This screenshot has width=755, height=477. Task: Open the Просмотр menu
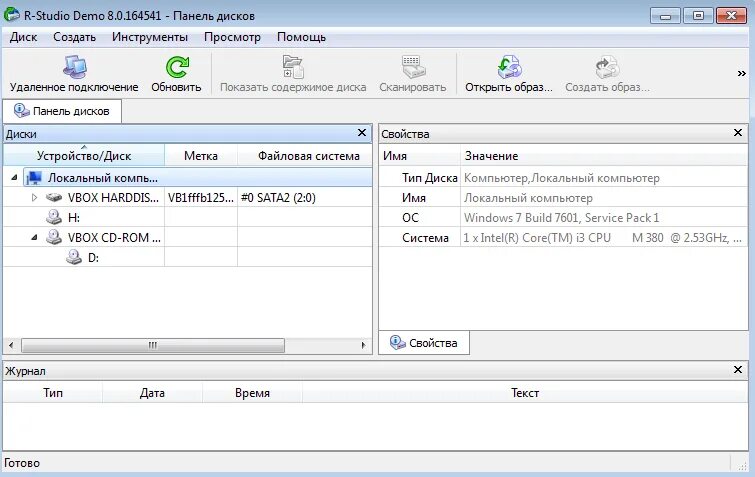[232, 37]
